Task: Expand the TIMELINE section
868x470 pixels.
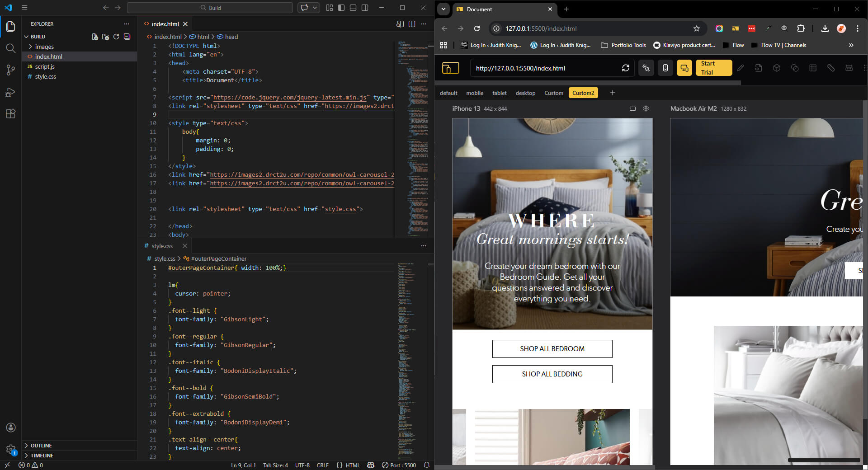Action: [42, 456]
